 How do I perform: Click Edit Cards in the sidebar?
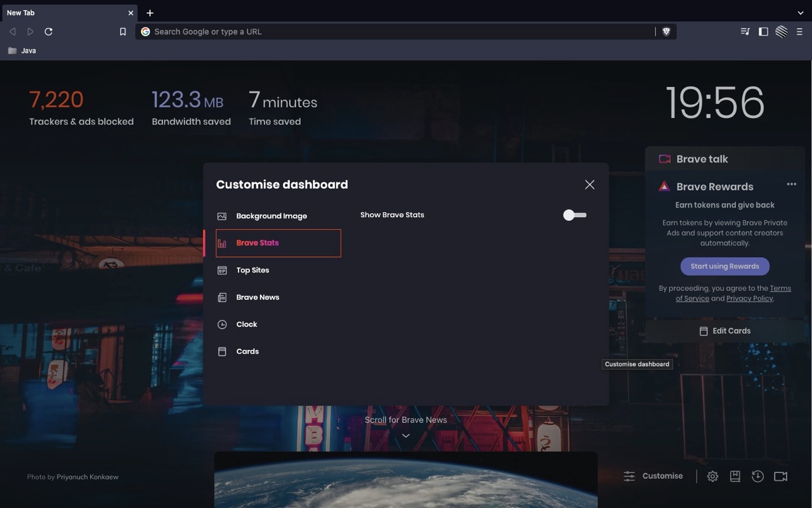click(725, 330)
